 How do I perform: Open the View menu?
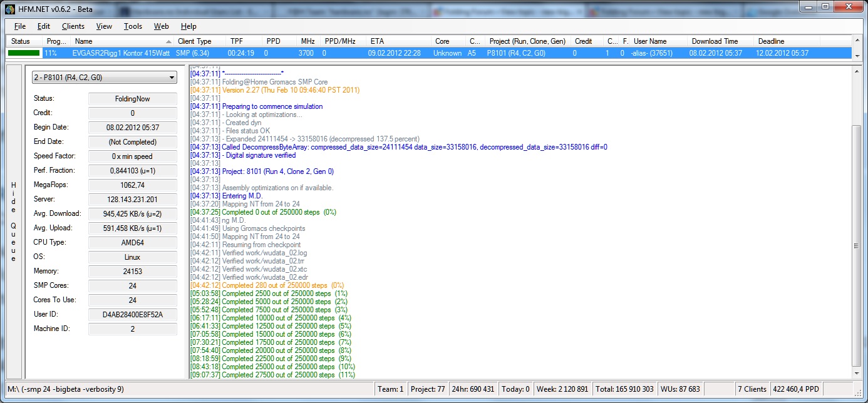104,26
